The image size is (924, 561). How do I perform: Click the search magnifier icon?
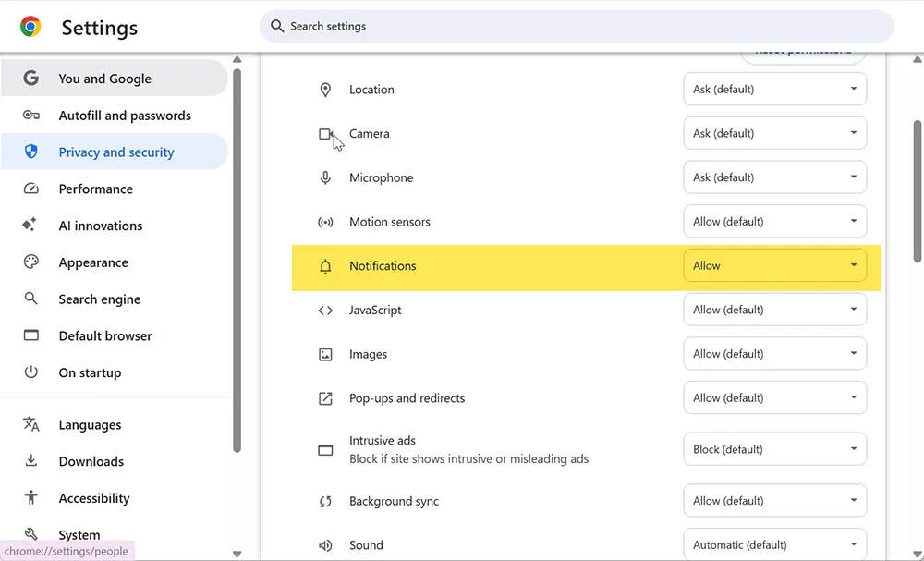tap(277, 26)
